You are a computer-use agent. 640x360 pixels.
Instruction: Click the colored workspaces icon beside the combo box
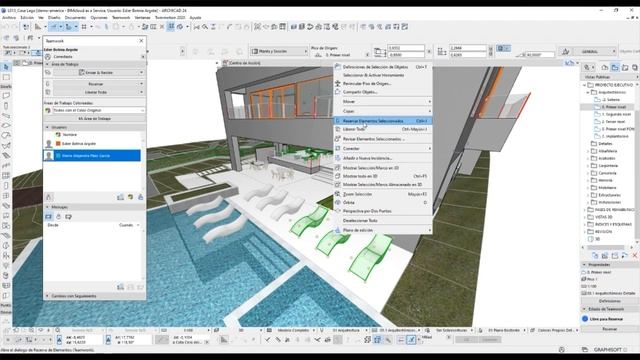[x=48, y=110]
